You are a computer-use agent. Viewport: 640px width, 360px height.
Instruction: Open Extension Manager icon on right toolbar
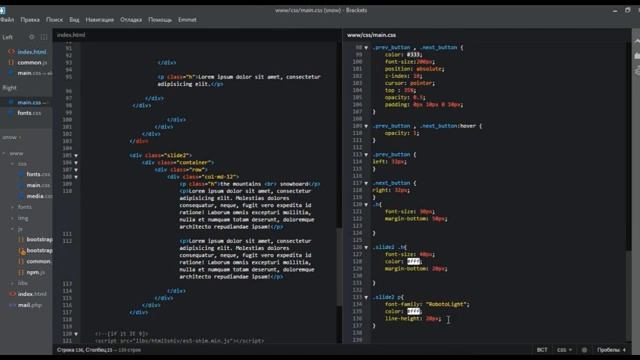637,56
